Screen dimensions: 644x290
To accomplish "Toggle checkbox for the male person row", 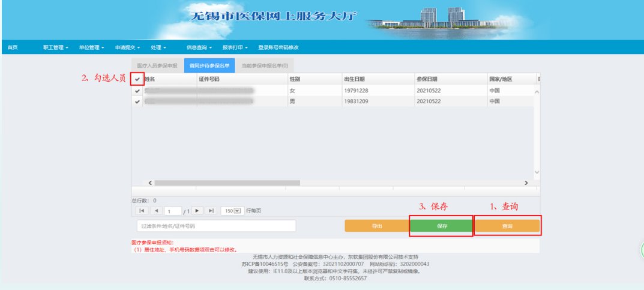I will [137, 101].
